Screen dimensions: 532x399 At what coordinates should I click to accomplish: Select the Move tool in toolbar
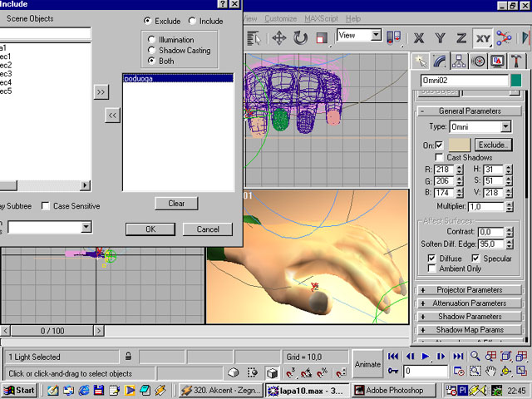pyautogui.click(x=279, y=37)
